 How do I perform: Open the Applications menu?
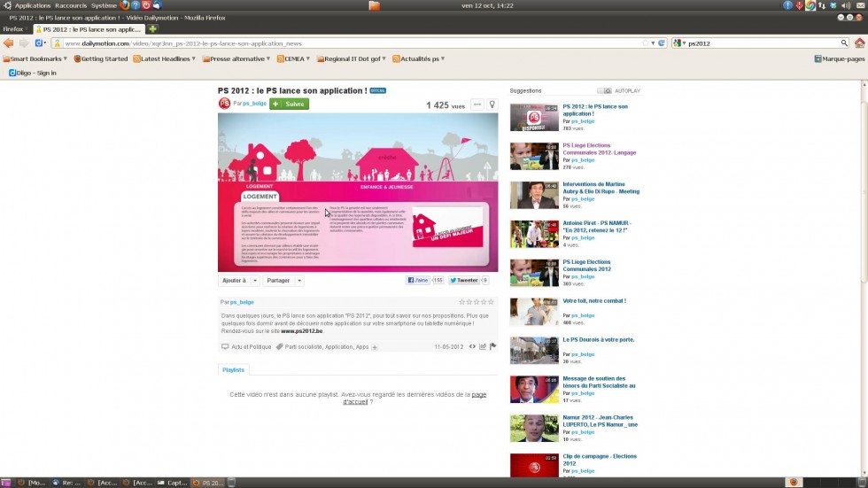pos(32,5)
